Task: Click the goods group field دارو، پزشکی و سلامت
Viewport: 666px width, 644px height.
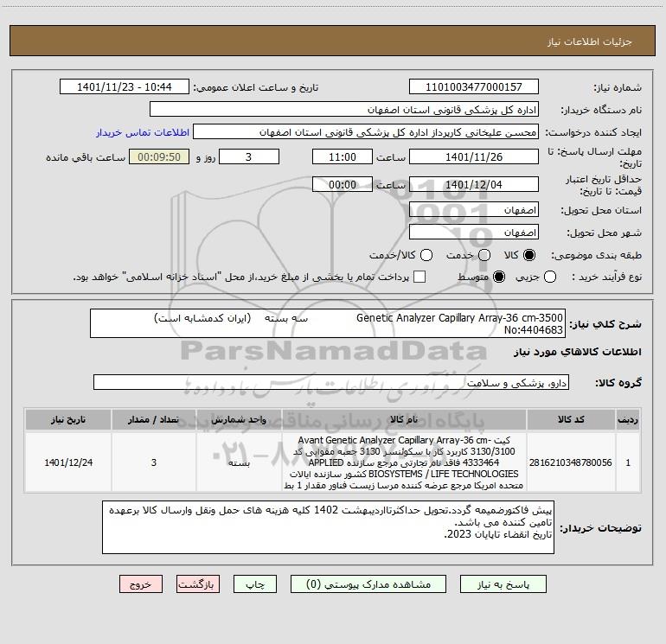Action: (x=331, y=382)
